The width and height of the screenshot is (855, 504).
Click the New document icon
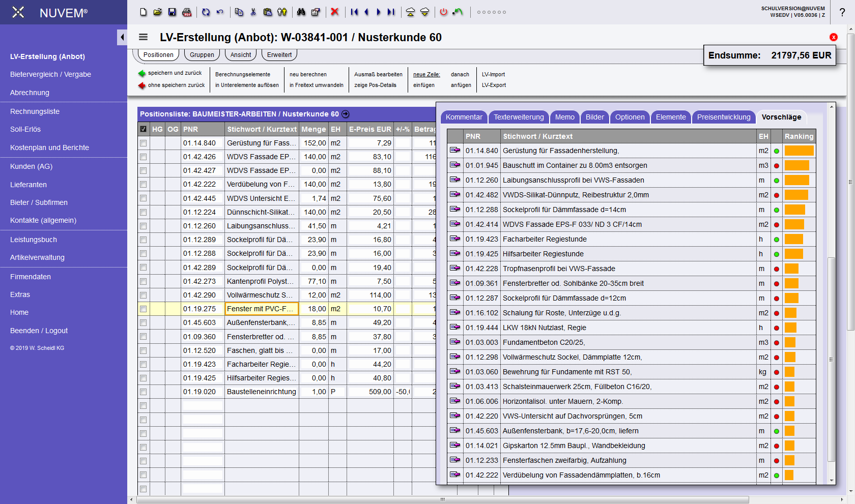point(144,12)
